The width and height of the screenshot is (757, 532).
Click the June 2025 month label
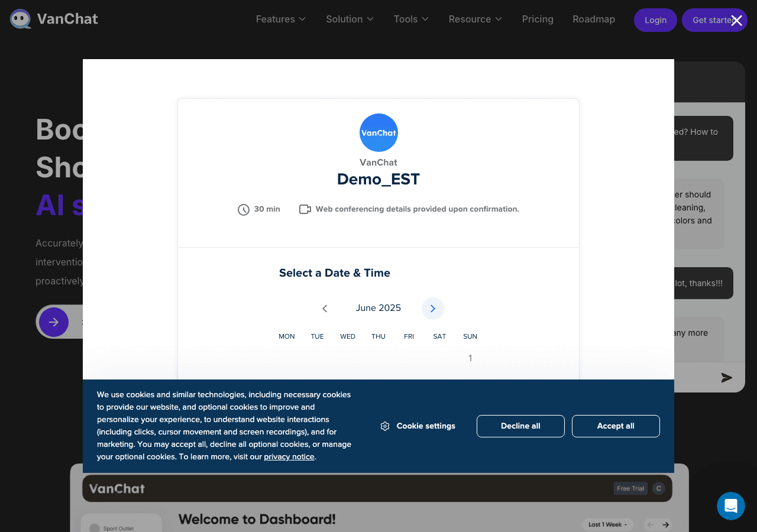point(378,308)
